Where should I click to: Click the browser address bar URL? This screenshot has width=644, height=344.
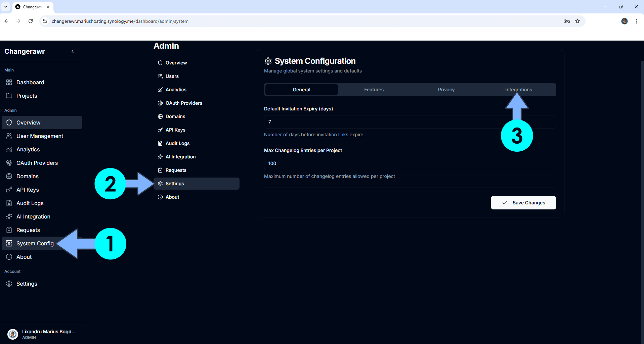[120, 21]
